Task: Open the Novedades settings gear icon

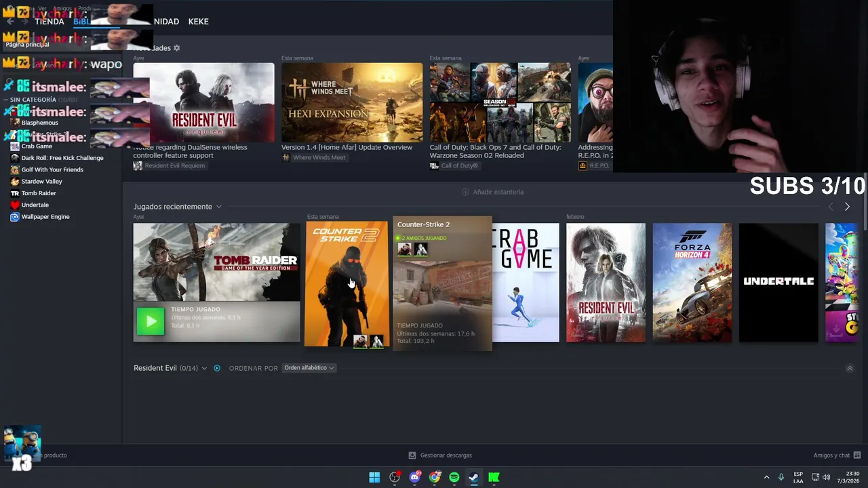Action: point(177,48)
